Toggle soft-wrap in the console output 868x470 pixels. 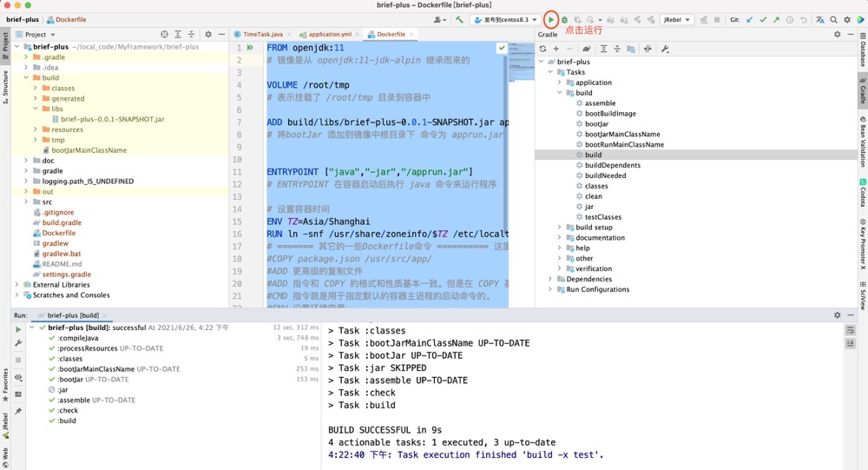pos(850,330)
